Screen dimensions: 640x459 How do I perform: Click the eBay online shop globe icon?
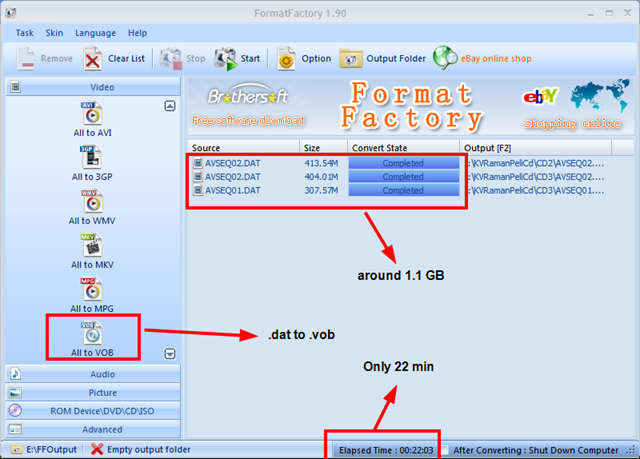pyautogui.click(x=445, y=58)
